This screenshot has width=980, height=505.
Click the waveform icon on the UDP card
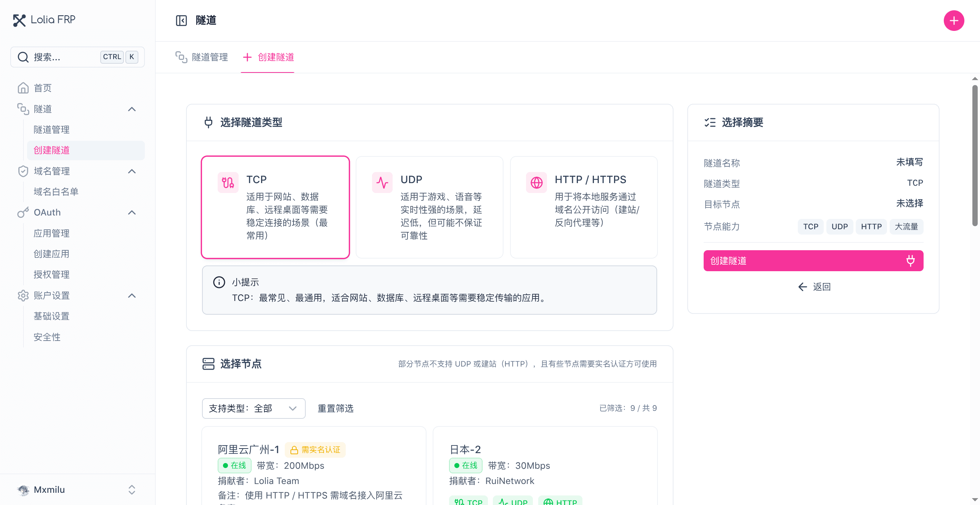coord(382,182)
